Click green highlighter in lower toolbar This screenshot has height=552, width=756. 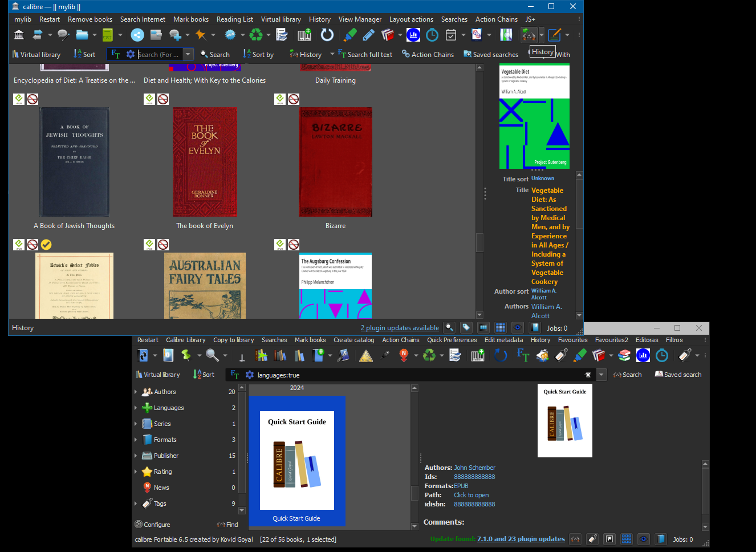[580, 355]
